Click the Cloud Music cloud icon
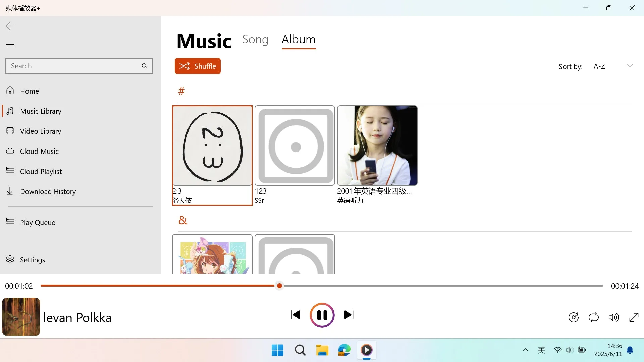Screen dimensions: 644x362 pyautogui.click(x=10, y=151)
